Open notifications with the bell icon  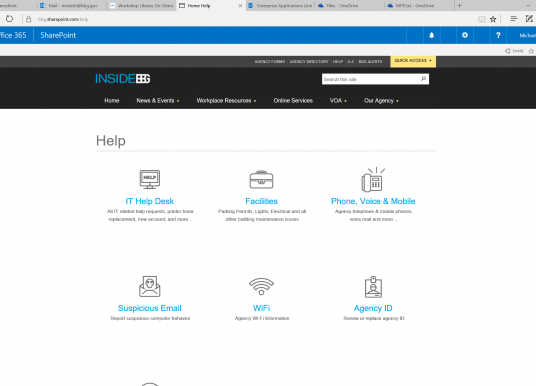point(431,35)
